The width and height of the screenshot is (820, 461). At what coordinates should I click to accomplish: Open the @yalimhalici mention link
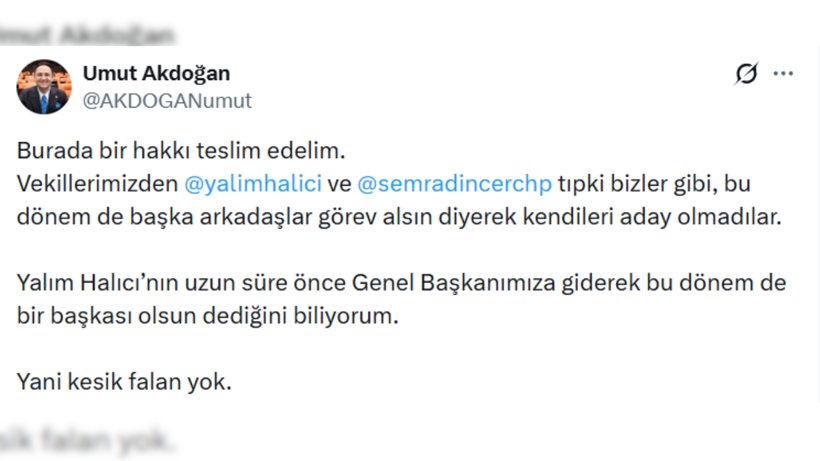tap(253, 184)
